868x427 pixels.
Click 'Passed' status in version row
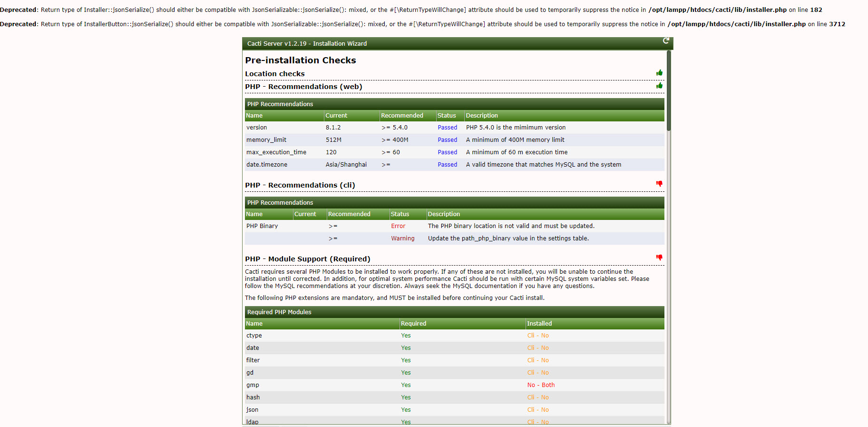(x=448, y=128)
